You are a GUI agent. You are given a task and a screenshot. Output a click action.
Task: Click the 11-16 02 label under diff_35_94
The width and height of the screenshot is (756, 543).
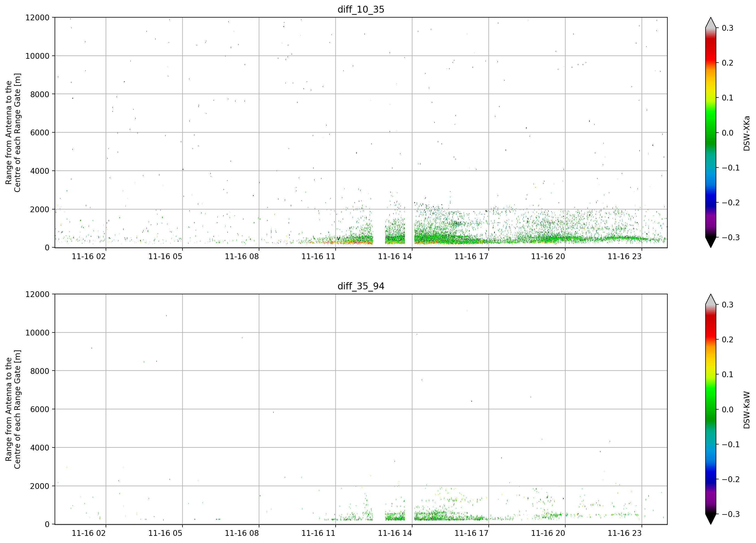[x=89, y=533]
